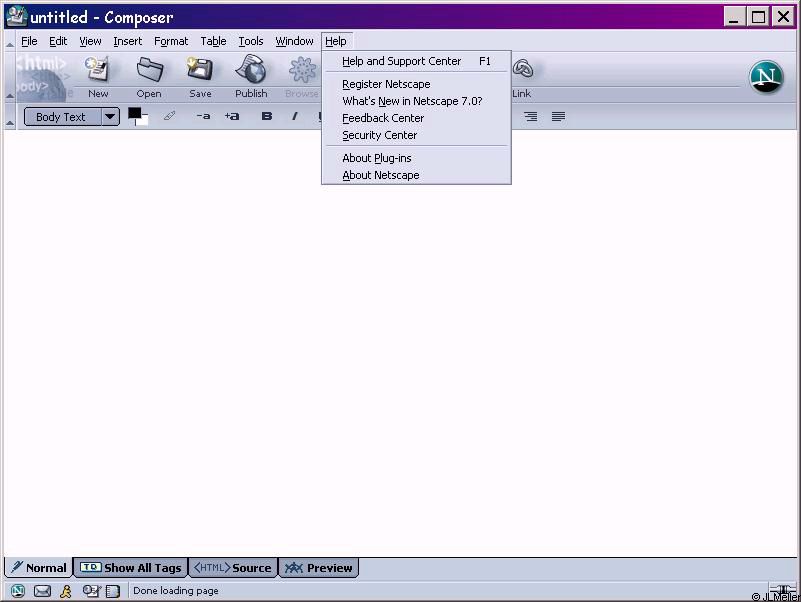Click the New page toolbar icon
This screenshot has width=801, height=602.
click(x=98, y=70)
